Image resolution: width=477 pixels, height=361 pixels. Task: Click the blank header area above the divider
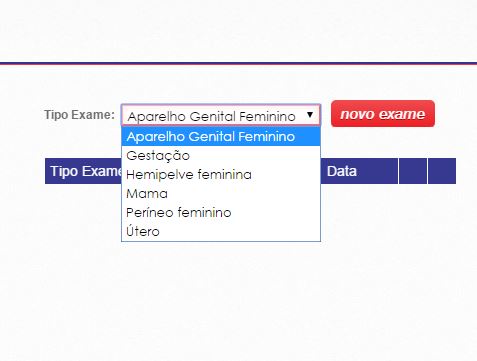coord(238,31)
